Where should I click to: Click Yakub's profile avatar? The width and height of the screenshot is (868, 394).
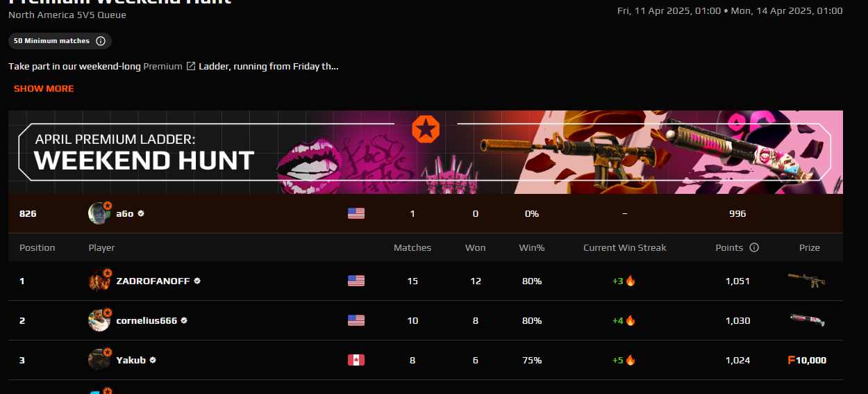[99, 360]
